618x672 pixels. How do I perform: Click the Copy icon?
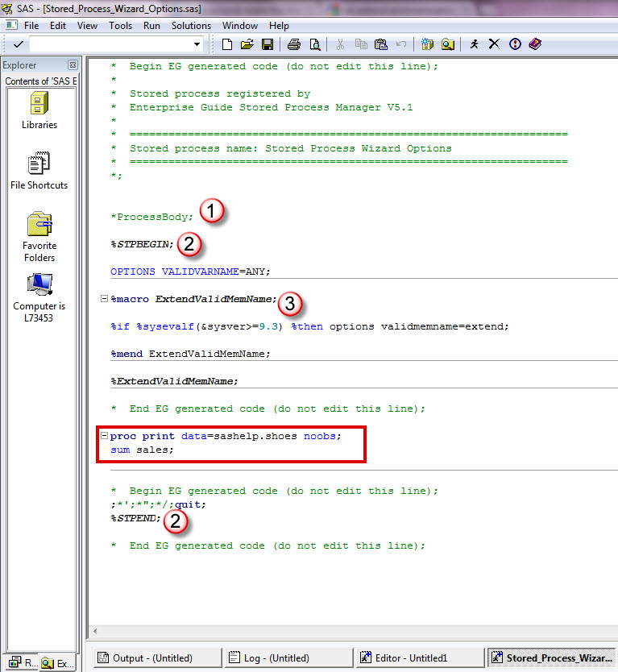pyautogui.click(x=361, y=44)
